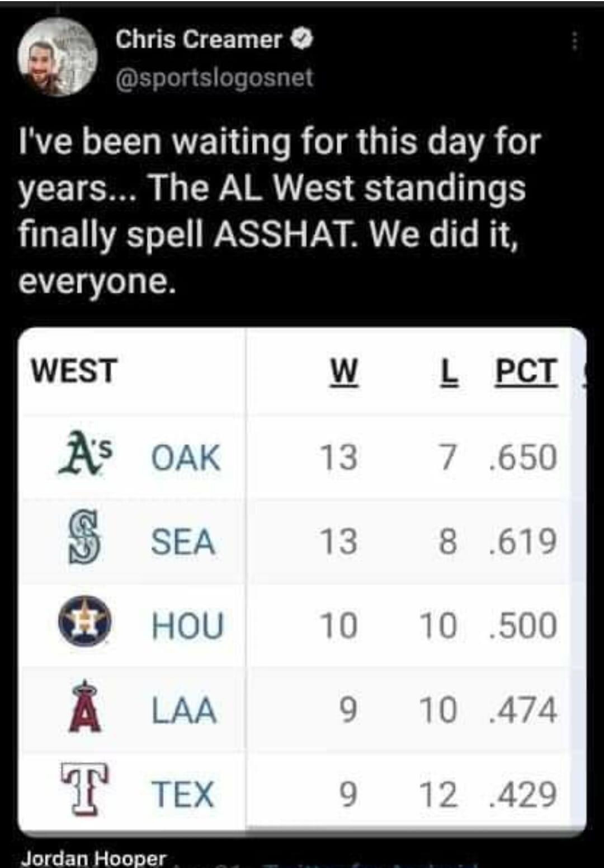This screenshot has height=868, width=604.
Task: Click the Los Angeles Angels logo
Action: tap(85, 707)
